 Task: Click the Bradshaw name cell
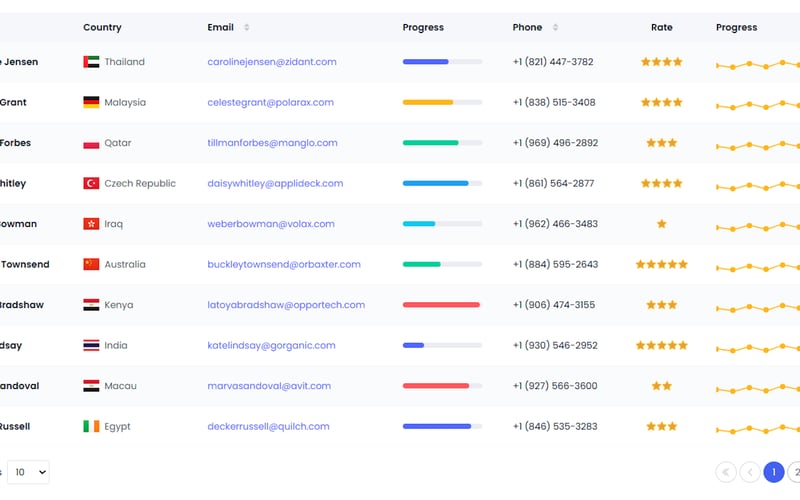tap(22, 305)
